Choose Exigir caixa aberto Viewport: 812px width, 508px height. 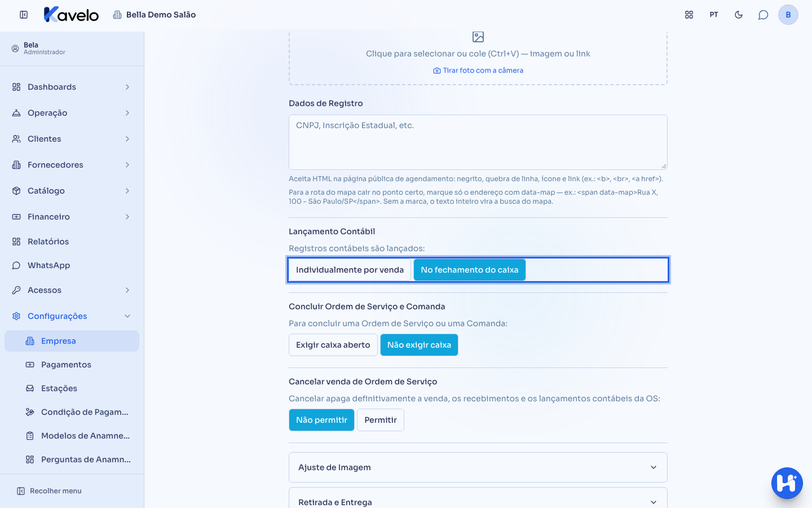(x=333, y=345)
